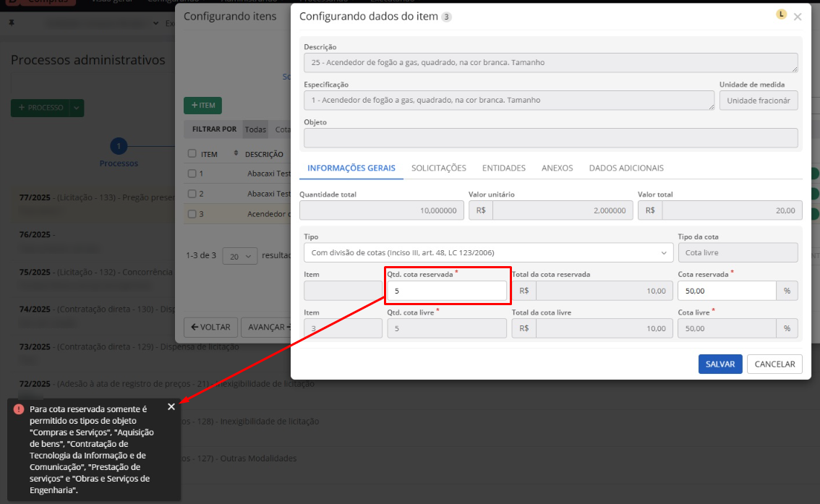Click the Unidade de medida field
The height and width of the screenshot is (504, 820).
tap(759, 101)
